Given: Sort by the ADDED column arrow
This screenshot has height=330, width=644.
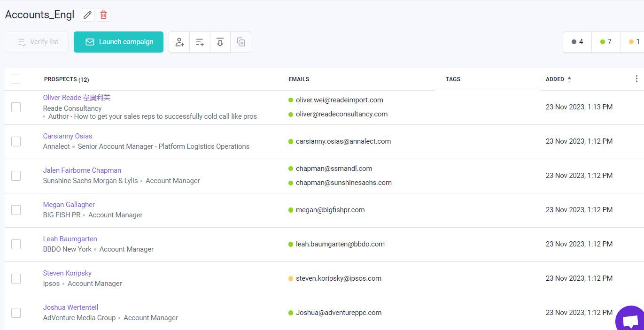Looking at the screenshot, I should [569, 79].
